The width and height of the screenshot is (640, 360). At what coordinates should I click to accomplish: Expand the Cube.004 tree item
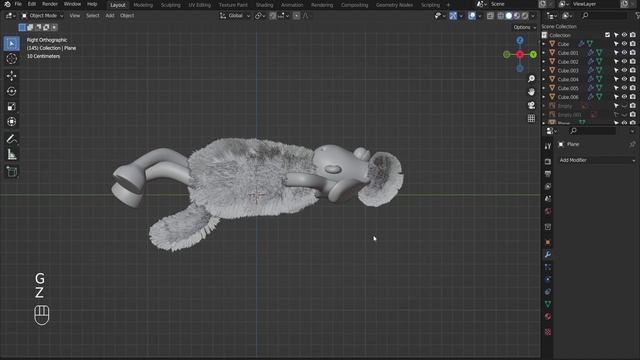click(544, 79)
